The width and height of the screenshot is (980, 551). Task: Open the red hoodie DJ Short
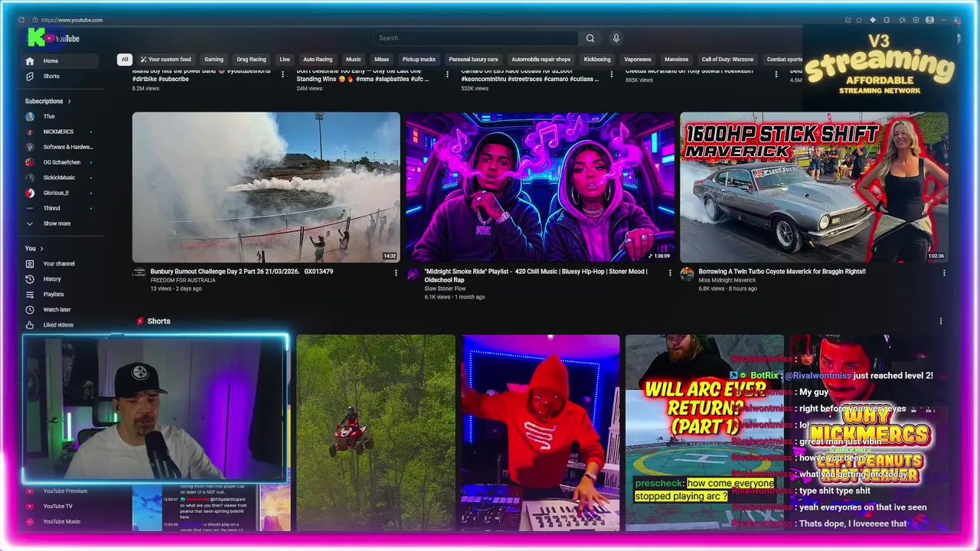541,432
